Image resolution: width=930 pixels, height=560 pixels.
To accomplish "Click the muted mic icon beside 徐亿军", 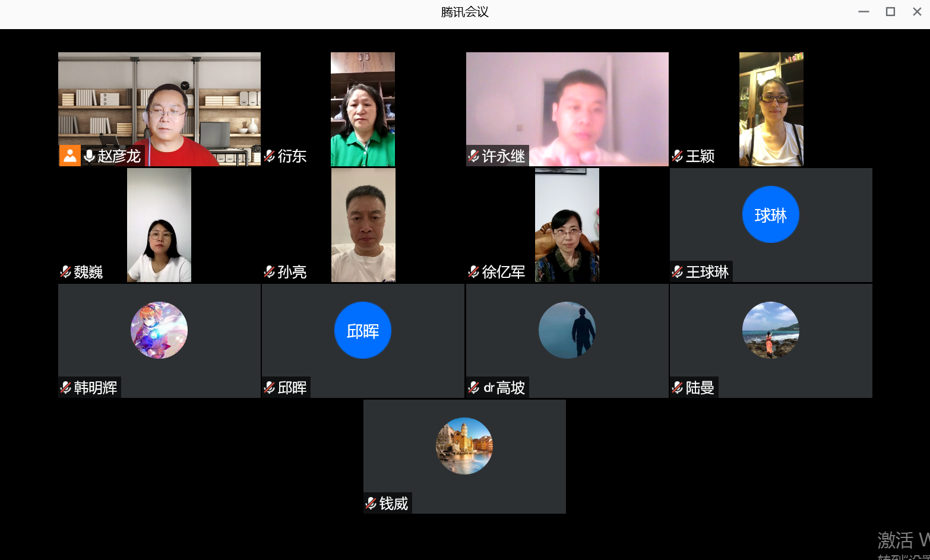I will coord(473,272).
